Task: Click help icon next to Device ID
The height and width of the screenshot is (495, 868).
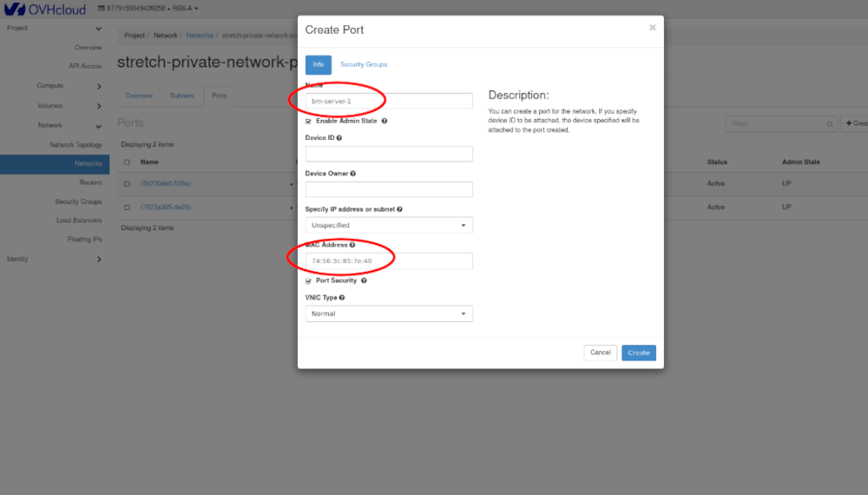Action: click(x=339, y=138)
